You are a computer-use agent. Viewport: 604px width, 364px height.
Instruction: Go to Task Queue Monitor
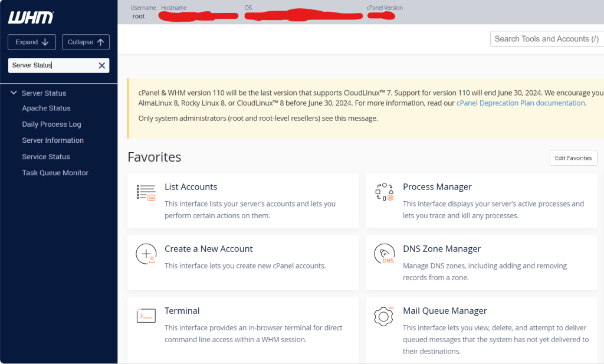55,173
